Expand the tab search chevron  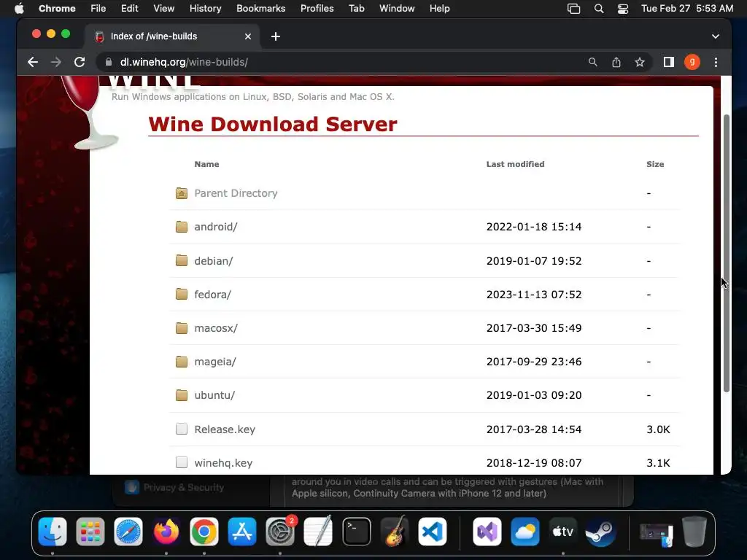click(715, 36)
